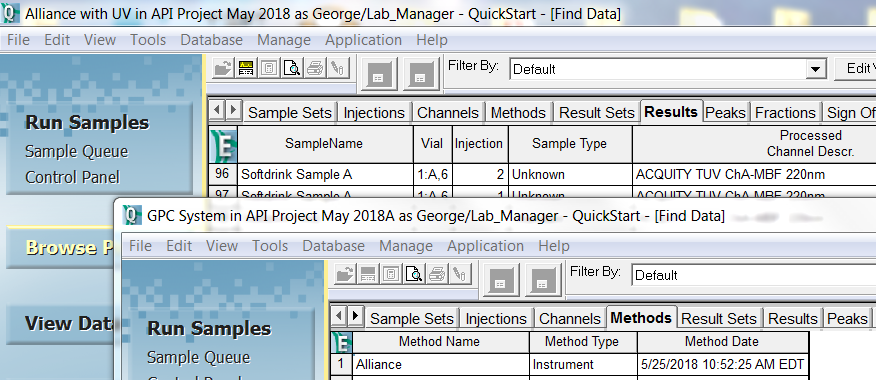Click yellow Review chromatogram icon in Alliance window
Image resolution: width=876 pixels, height=380 pixels.
(246, 68)
